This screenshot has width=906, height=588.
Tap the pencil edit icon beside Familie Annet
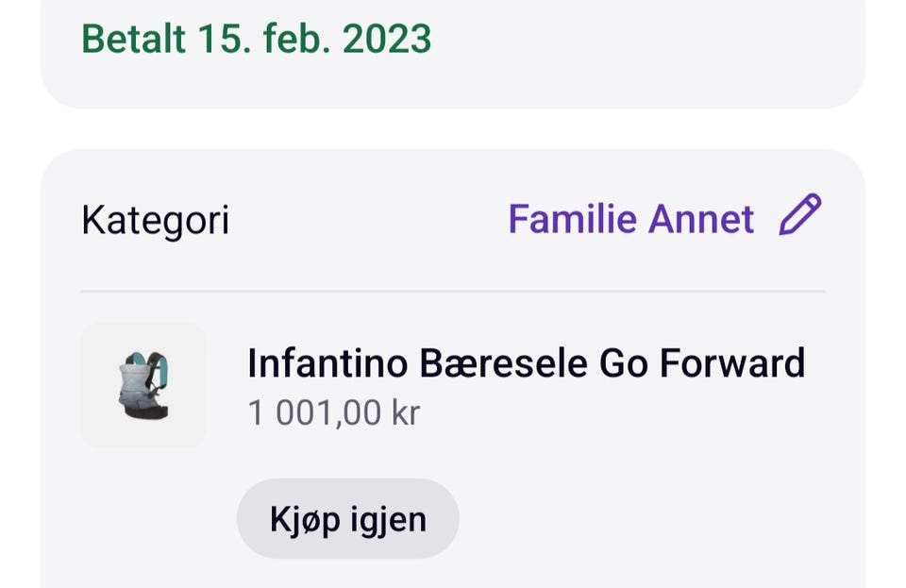800,216
